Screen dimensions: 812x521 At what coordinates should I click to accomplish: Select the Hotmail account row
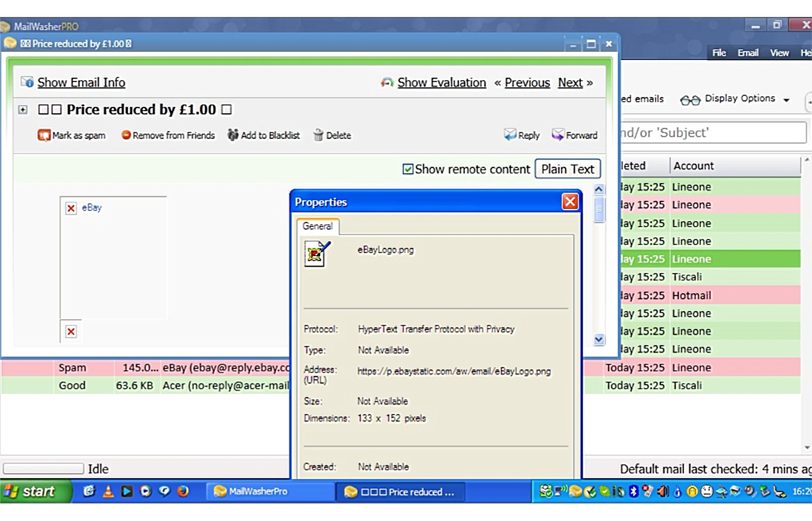point(710,295)
